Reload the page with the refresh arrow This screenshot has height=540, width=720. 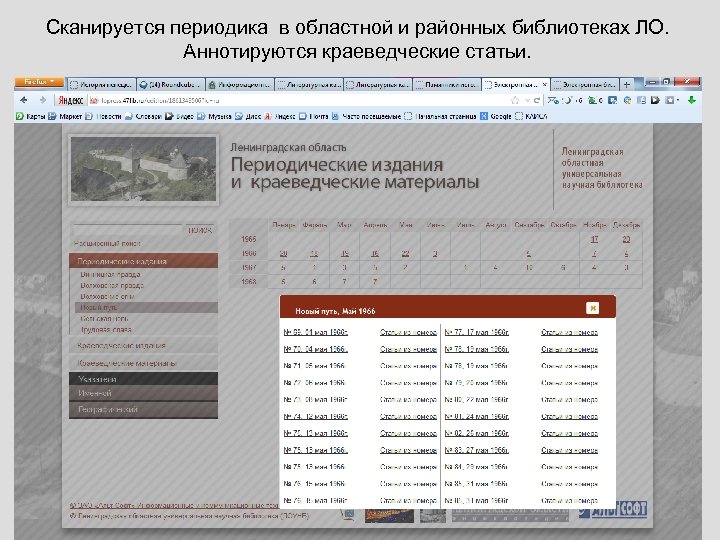536,100
